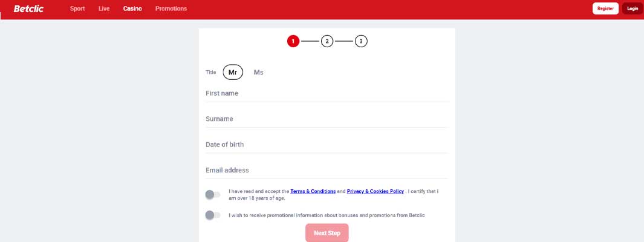644x242 pixels.
Task: Open the Privacy & Cookies Policy link
Action: click(x=376, y=191)
